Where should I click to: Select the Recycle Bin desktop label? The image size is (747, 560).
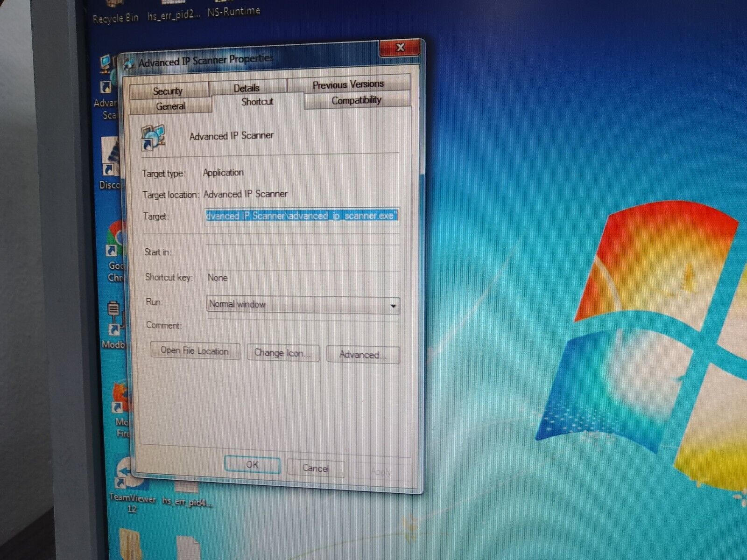tap(115, 18)
